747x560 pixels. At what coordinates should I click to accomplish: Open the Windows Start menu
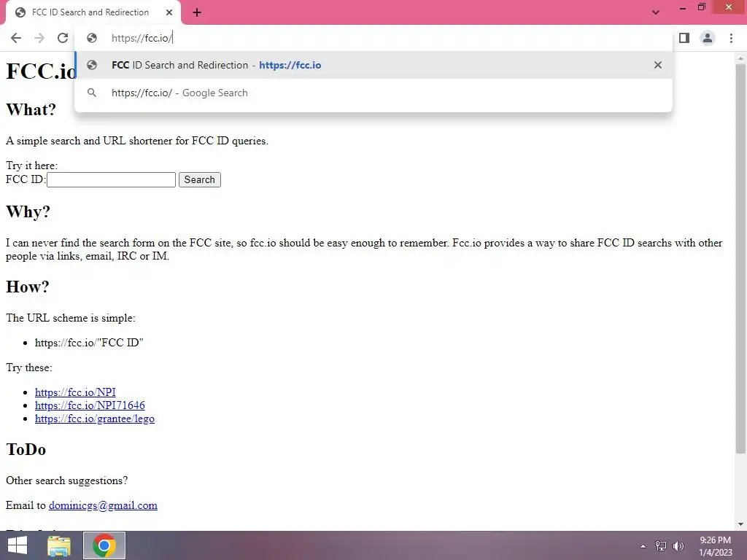18,545
